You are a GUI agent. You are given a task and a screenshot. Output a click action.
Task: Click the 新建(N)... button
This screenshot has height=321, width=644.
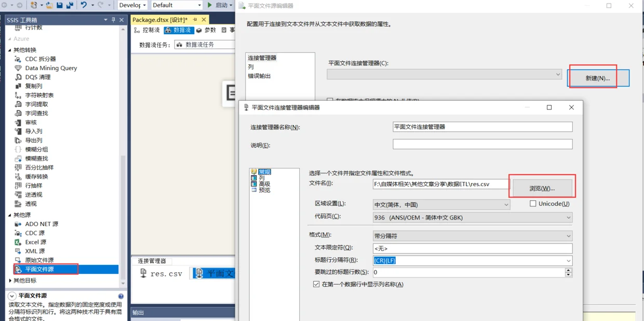598,78
